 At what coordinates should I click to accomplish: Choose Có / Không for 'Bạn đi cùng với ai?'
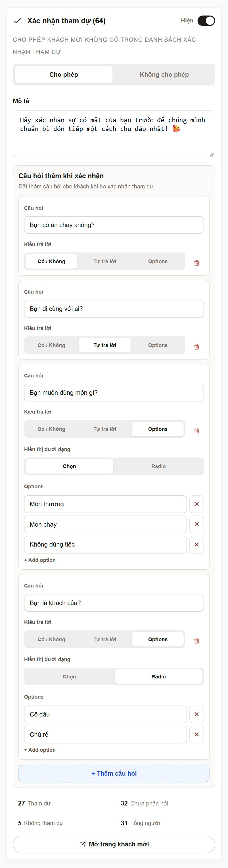(51, 345)
